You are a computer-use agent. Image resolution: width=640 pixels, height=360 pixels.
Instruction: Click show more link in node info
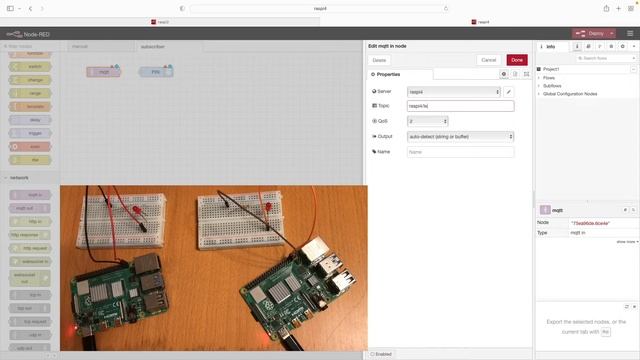pos(627,242)
